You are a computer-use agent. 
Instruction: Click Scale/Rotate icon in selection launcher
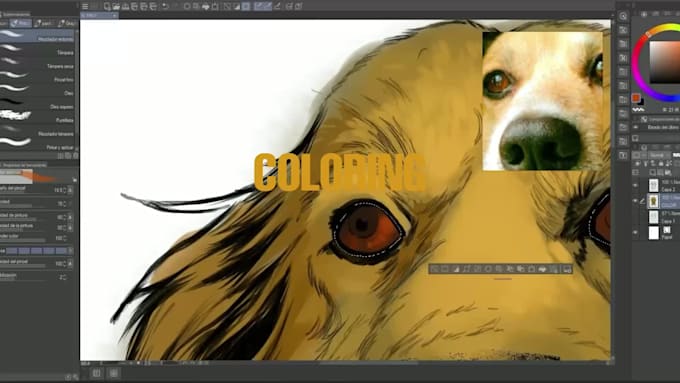[x=532, y=269]
